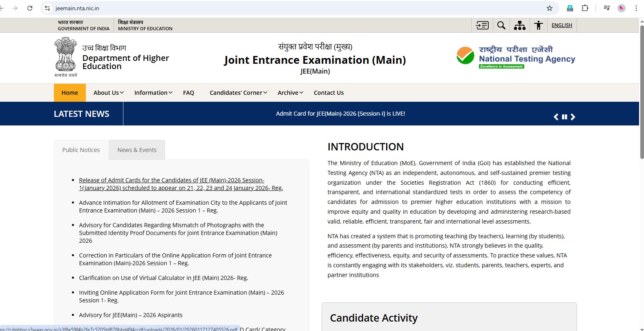Expand the Information dropdown menu
This screenshot has width=644, height=331.
coord(153,93)
